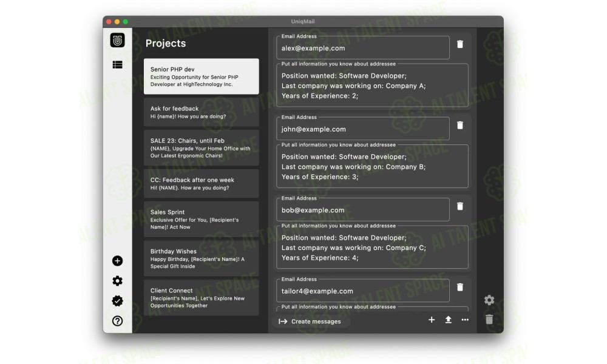The width and height of the screenshot is (607, 364).
Task: Delete the john@example.com recipient
Action: [x=460, y=126]
